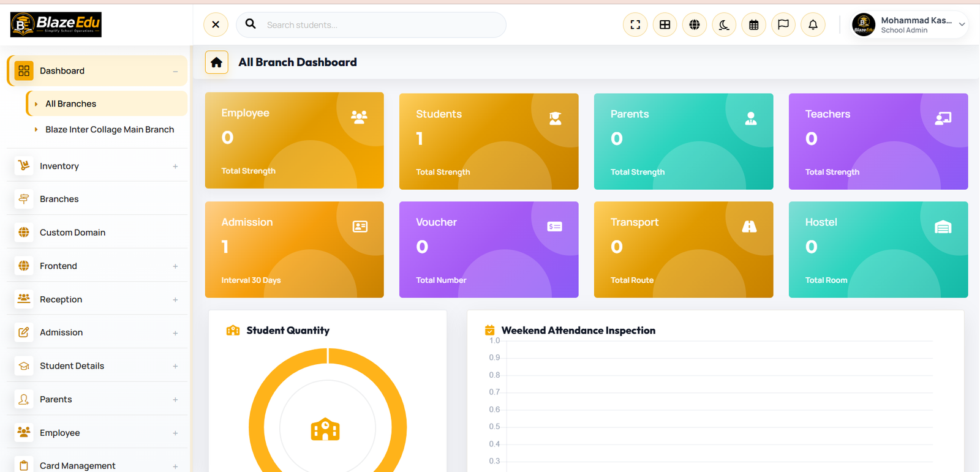Open Branches in the sidebar
Viewport: 980px width, 472px height.
pyautogui.click(x=97, y=198)
